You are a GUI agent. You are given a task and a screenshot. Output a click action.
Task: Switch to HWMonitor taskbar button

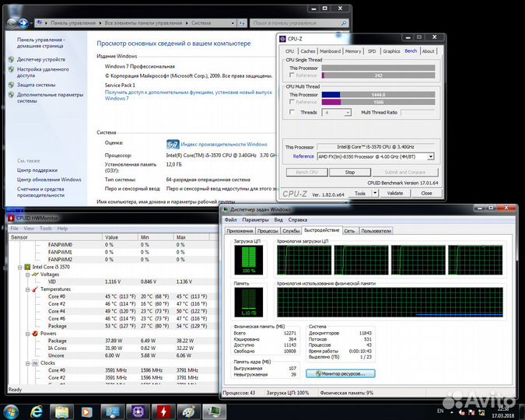coord(163,411)
